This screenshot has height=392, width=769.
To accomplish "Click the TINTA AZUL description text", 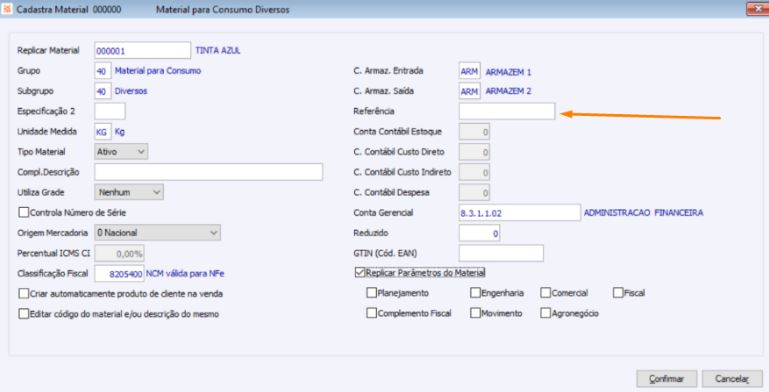I will (x=218, y=51).
